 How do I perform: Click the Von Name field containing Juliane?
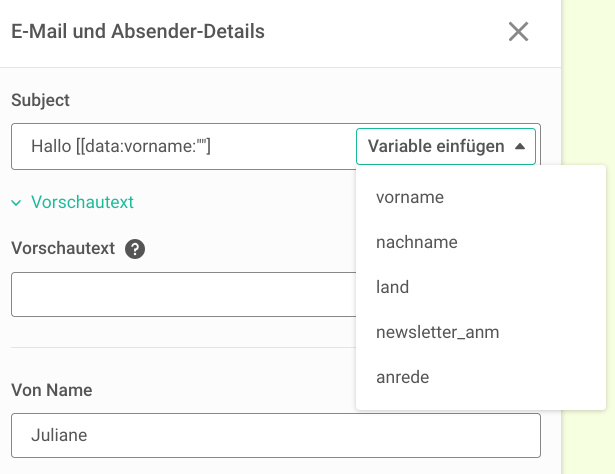[x=275, y=436]
